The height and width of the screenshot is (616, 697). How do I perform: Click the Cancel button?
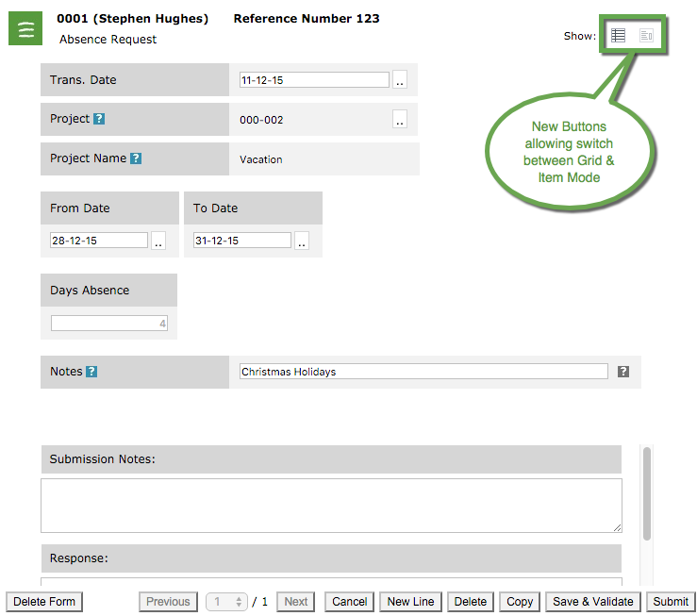click(349, 602)
